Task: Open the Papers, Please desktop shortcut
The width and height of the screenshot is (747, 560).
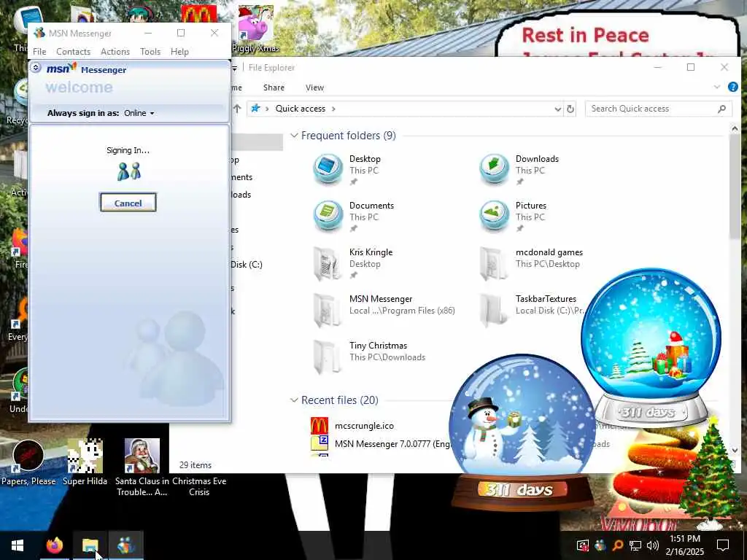Action: pyautogui.click(x=28, y=461)
